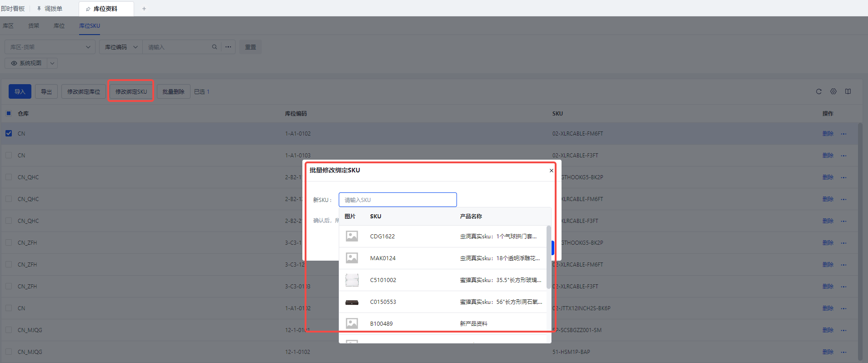Open the 库区 sub-tab

coord(8,26)
